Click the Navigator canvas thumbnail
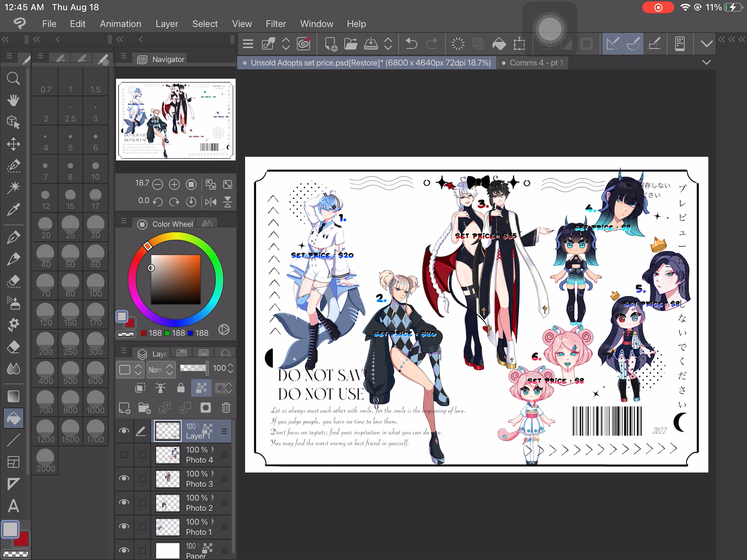 176,119
